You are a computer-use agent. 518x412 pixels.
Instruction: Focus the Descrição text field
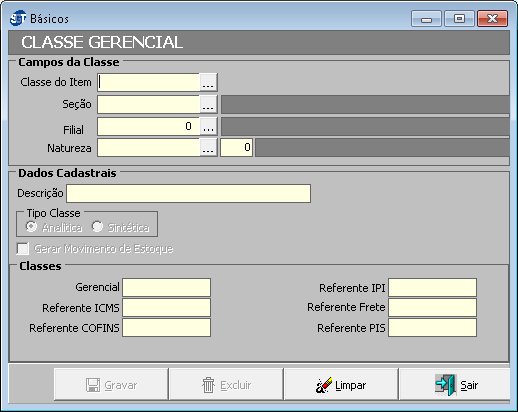tap(189, 193)
